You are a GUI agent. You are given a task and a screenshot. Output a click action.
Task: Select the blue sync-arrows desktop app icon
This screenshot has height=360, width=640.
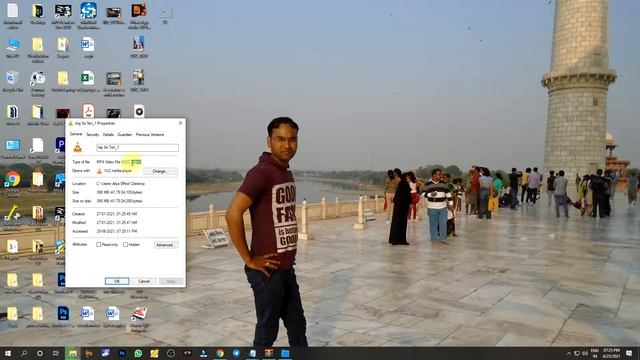[x=88, y=15]
